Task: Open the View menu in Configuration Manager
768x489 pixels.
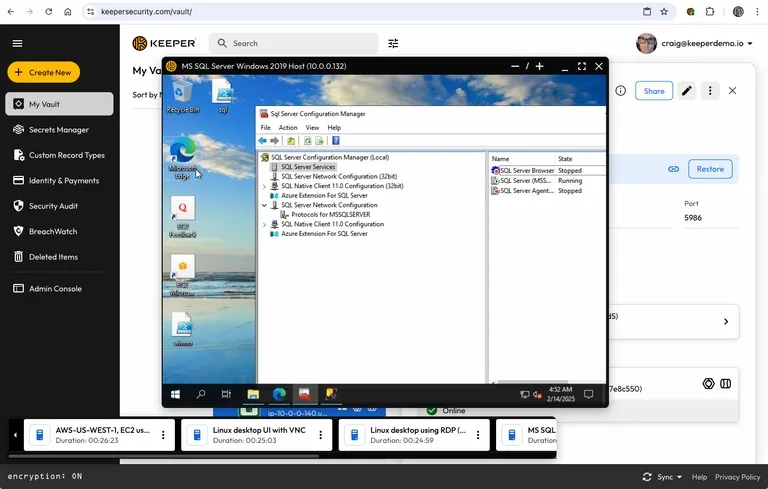Action: coord(312,128)
